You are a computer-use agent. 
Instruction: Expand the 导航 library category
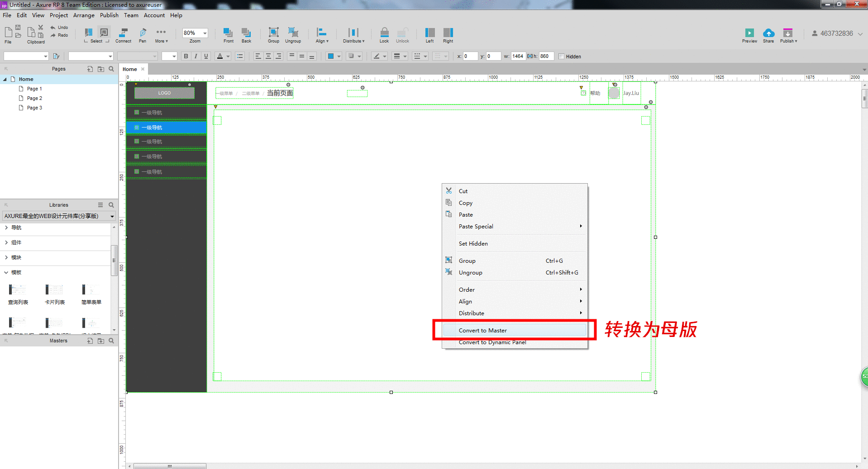tap(6, 227)
